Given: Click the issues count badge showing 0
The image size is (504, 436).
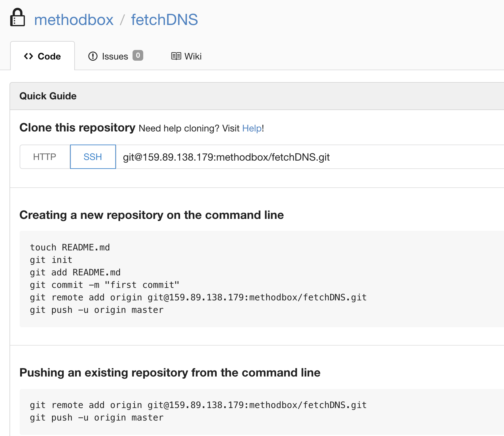Looking at the screenshot, I should click(138, 56).
